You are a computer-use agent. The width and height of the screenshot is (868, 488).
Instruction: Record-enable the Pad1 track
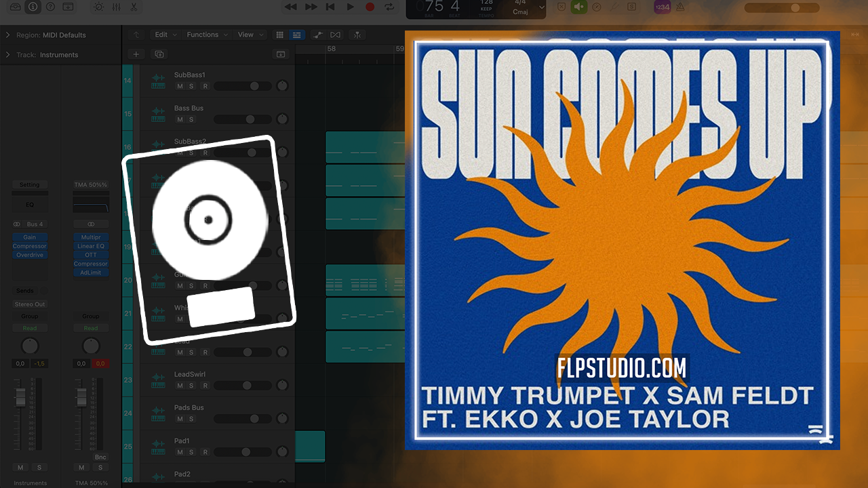coord(205,452)
